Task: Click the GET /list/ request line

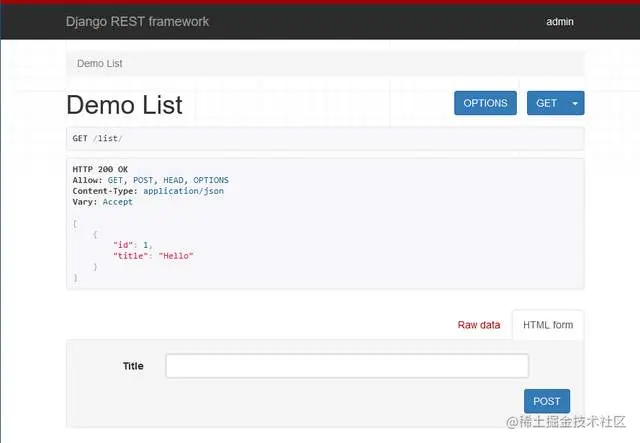Action: (97, 138)
